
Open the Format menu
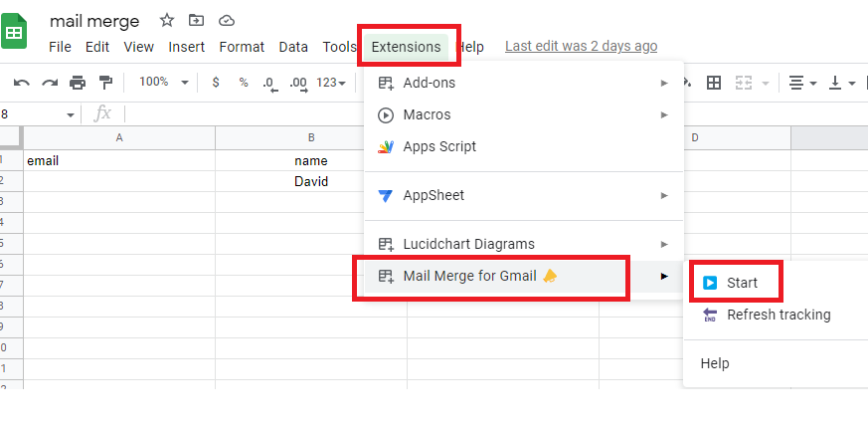pos(242,47)
